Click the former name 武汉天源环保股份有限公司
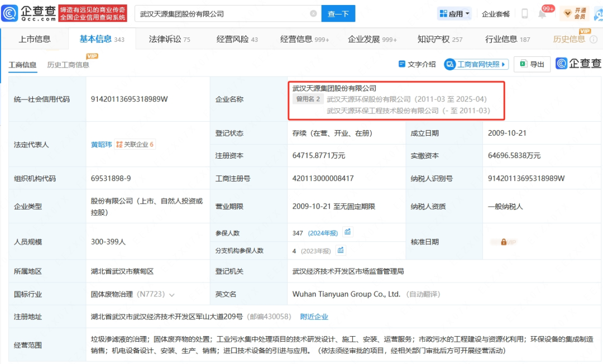This screenshot has width=603, height=364. coord(369,99)
